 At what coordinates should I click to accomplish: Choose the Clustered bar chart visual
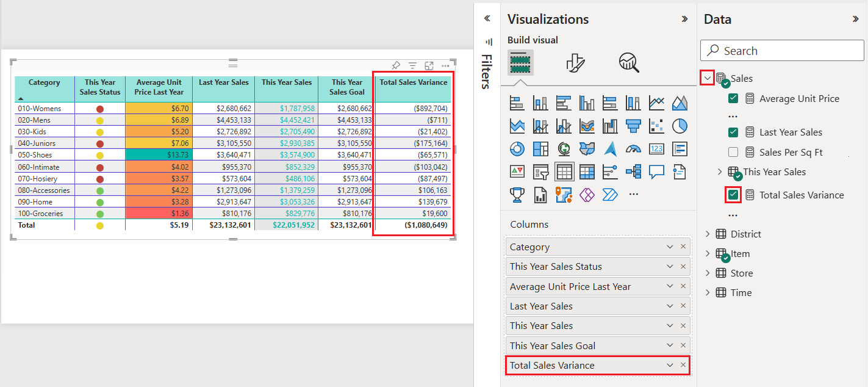pos(564,103)
